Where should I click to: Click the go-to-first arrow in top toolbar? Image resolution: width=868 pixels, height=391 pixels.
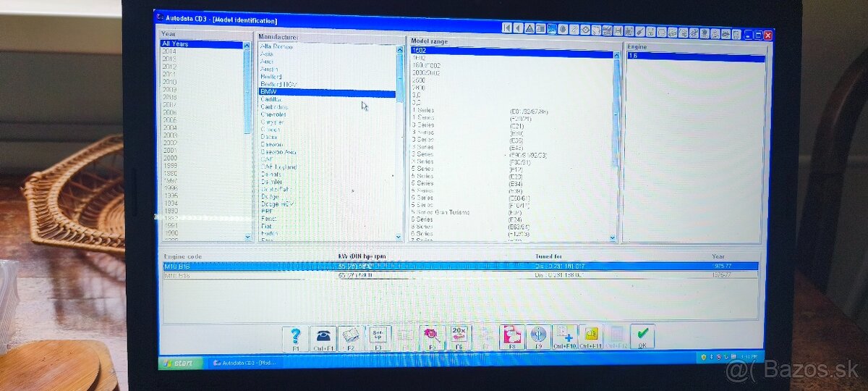[508, 28]
